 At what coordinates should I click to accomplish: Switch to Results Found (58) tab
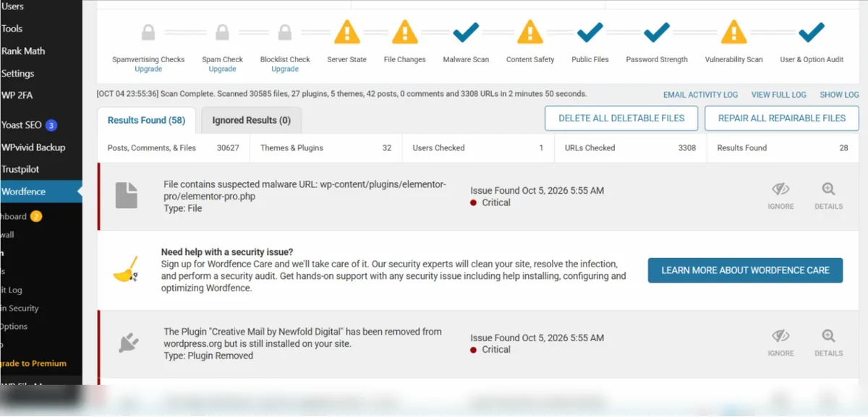[147, 120]
